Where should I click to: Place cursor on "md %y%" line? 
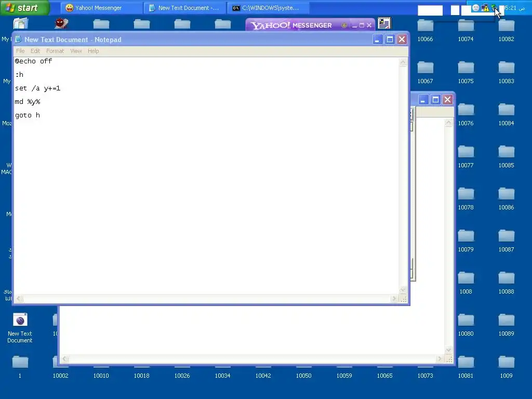[28, 102]
